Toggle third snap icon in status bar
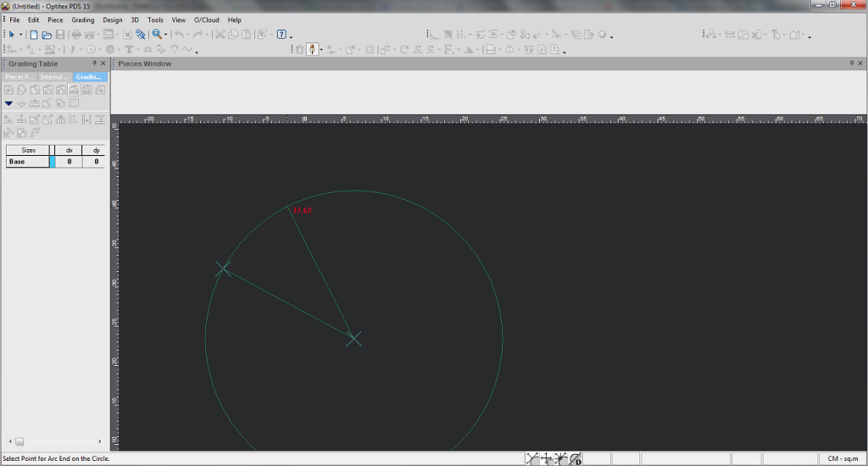Viewport: 868px width, 466px height. 561,458
